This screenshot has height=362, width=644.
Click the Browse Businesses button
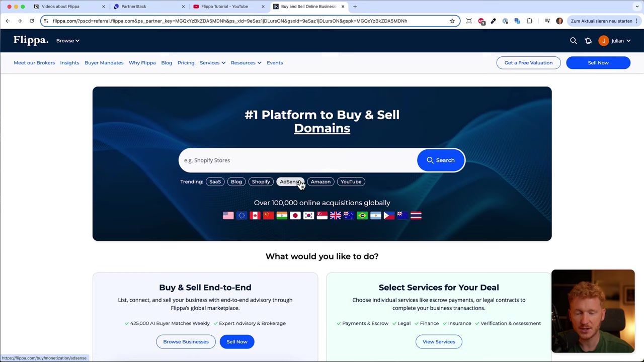186,342
